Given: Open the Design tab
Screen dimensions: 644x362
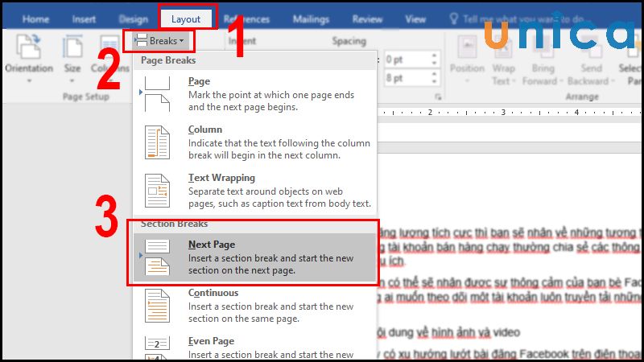Looking at the screenshot, I should point(134,19).
